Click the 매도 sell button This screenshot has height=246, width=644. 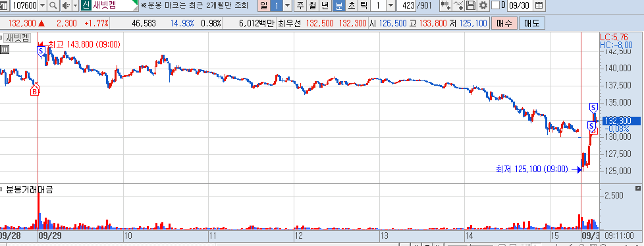point(532,23)
